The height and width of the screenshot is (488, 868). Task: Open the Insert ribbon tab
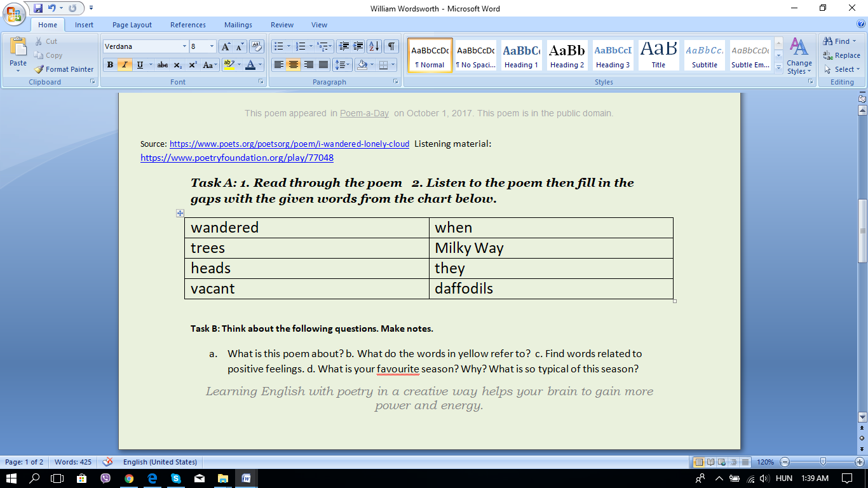click(x=84, y=25)
